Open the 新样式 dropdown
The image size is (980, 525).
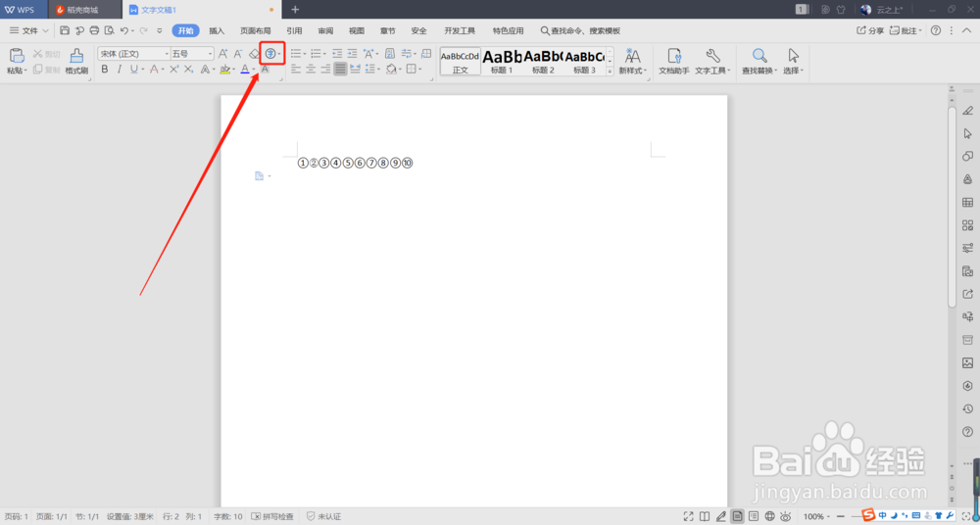click(x=633, y=71)
